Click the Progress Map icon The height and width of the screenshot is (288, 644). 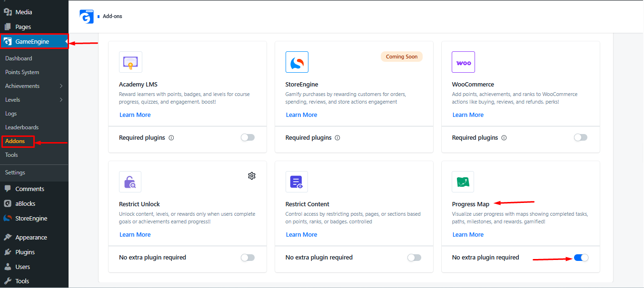pos(463,182)
